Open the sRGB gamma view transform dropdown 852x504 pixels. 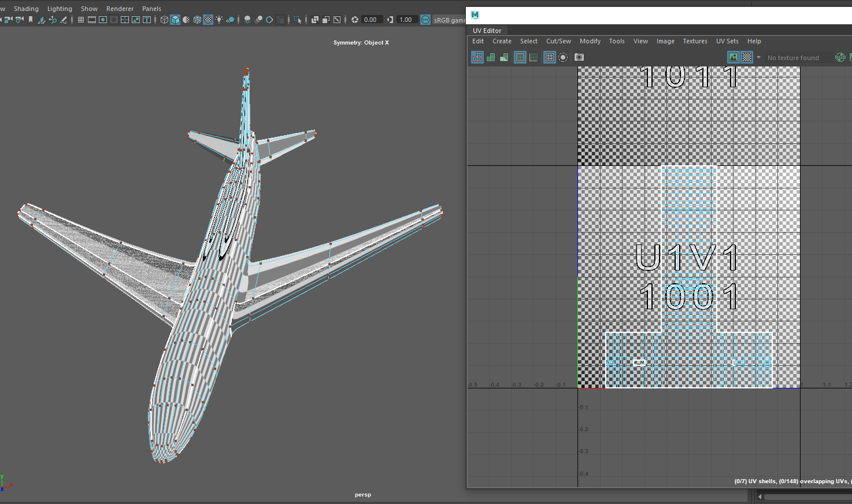point(449,20)
